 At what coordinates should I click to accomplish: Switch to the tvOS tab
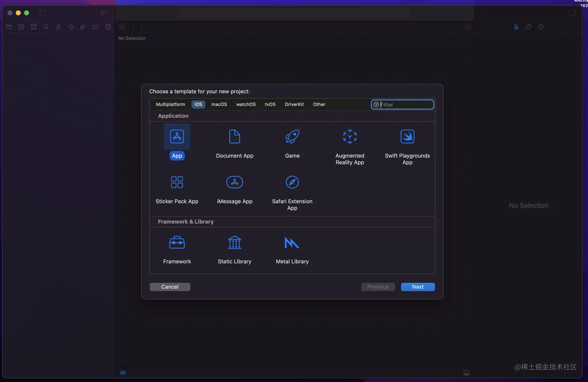(270, 104)
